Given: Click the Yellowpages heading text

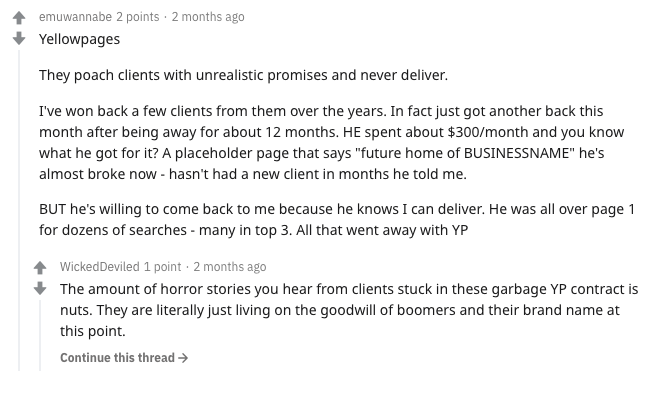Looking at the screenshot, I should click(80, 39).
